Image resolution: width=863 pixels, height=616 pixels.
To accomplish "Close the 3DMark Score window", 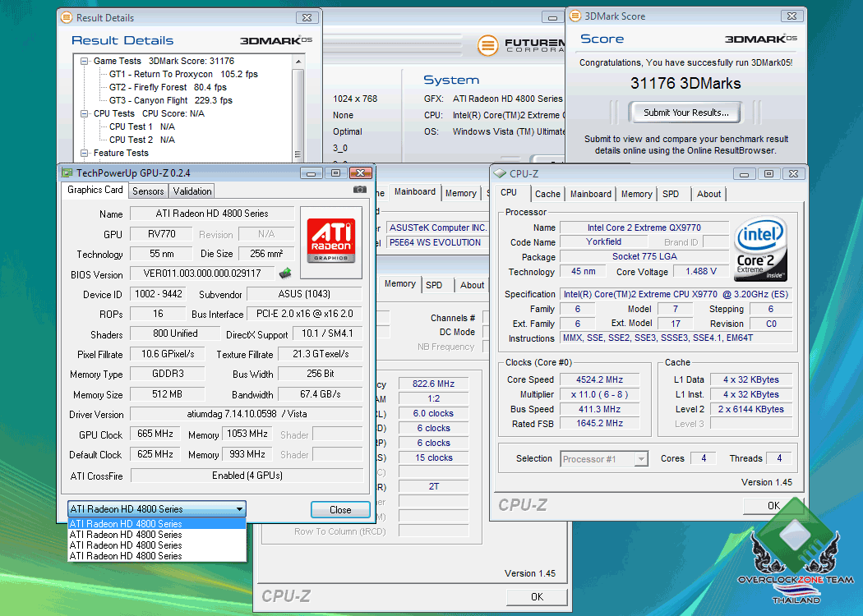I will (x=792, y=16).
